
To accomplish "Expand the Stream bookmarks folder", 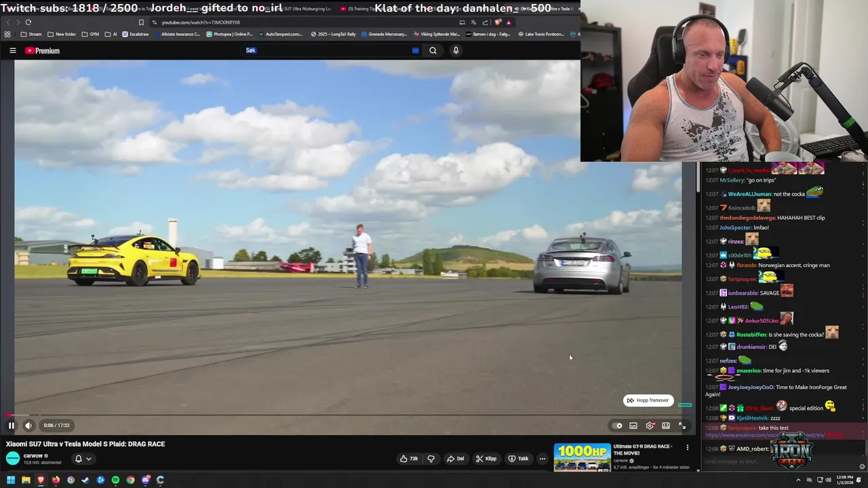I will 31,34.
